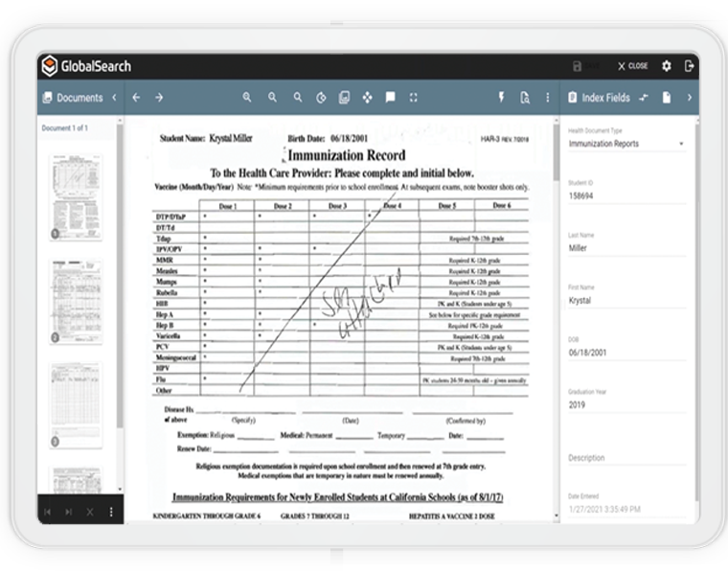Click the Date Entered field
Image resolution: width=728 pixels, height=574 pixels.
point(626,510)
